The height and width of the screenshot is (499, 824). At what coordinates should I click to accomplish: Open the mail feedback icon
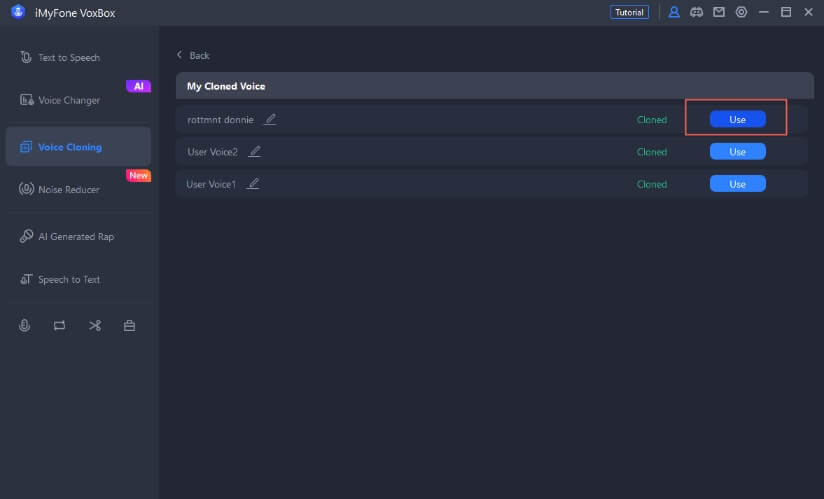coord(719,12)
